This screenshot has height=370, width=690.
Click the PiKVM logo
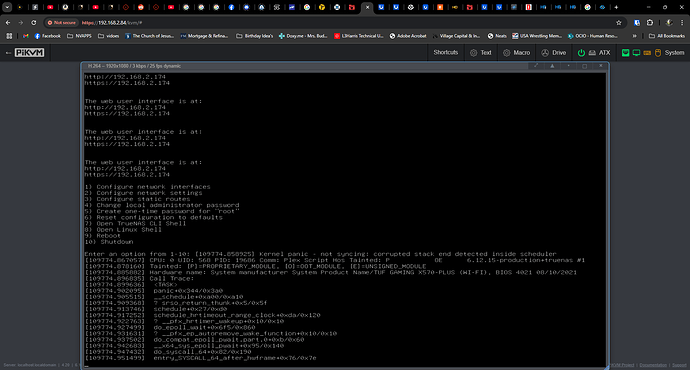pyautogui.click(x=29, y=53)
